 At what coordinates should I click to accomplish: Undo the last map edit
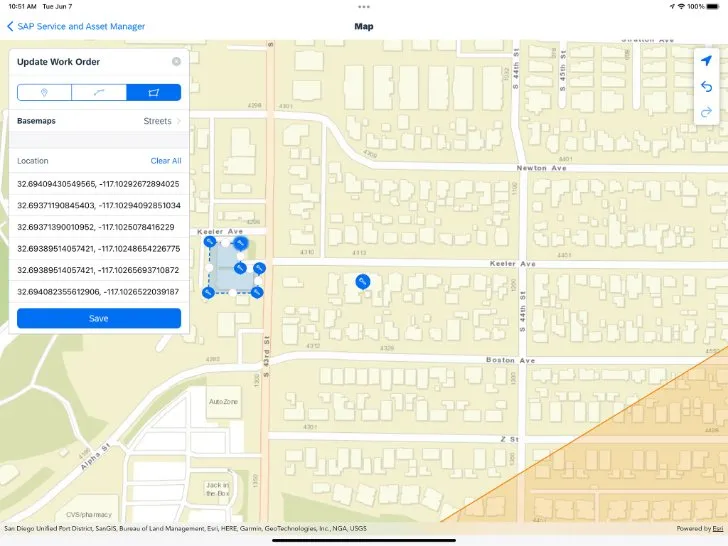[708, 87]
